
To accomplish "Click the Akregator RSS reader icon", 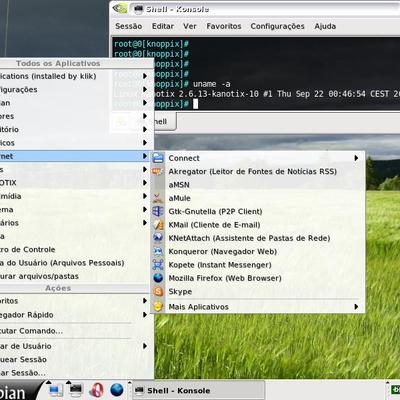I will point(158,171).
